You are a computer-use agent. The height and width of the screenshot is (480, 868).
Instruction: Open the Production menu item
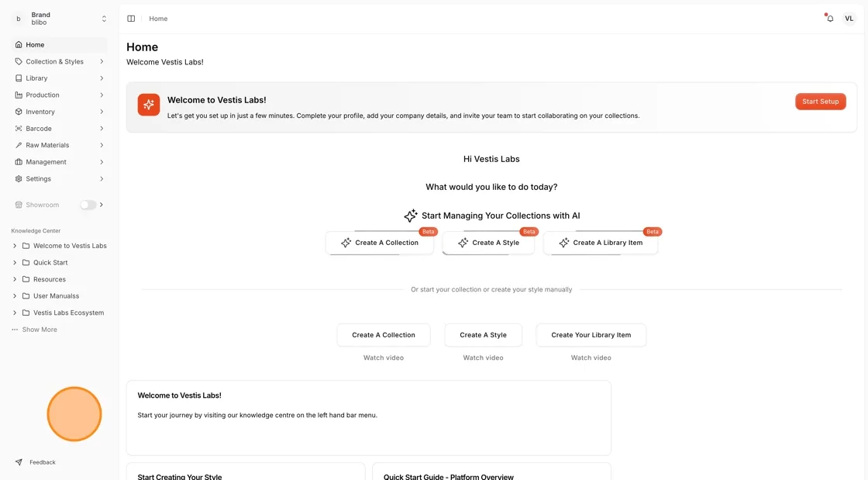(59, 95)
